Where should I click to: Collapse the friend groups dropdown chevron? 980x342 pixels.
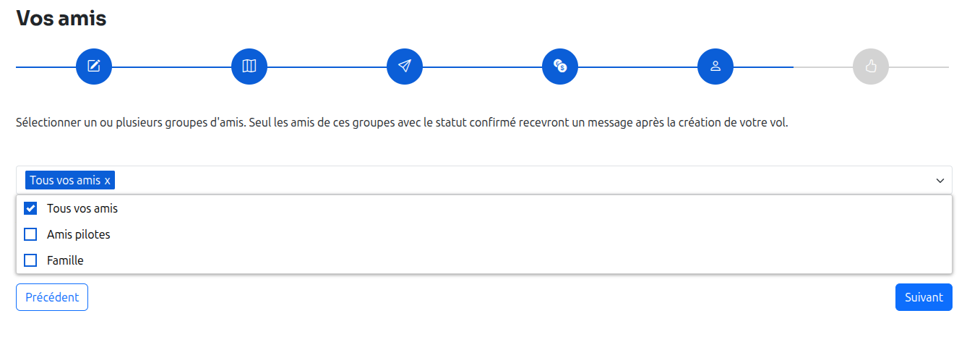coord(940,180)
